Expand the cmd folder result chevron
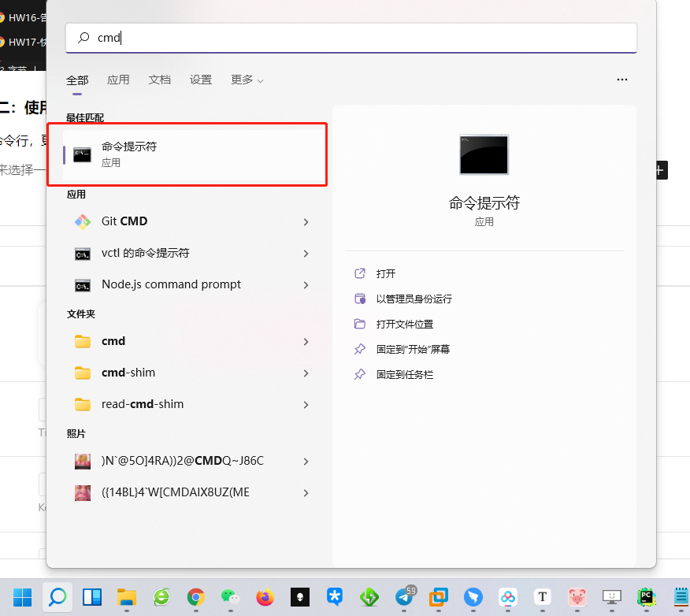The height and width of the screenshot is (616, 690). click(x=306, y=342)
